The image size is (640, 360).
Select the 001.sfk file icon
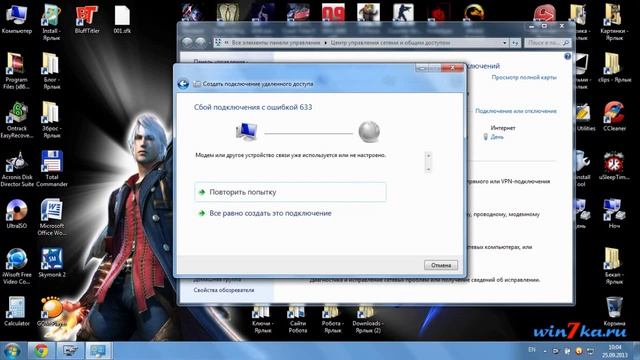(122, 19)
